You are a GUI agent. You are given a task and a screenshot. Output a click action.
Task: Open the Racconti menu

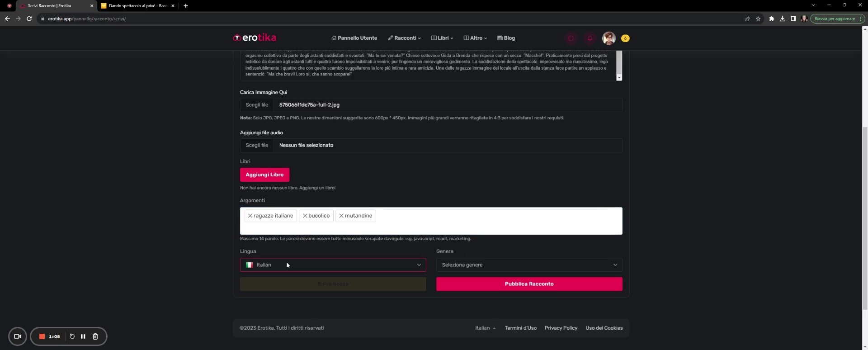[x=404, y=38]
